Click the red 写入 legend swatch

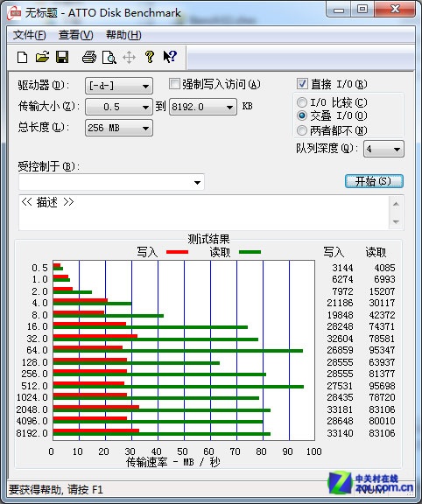click(x=177, y=252)
